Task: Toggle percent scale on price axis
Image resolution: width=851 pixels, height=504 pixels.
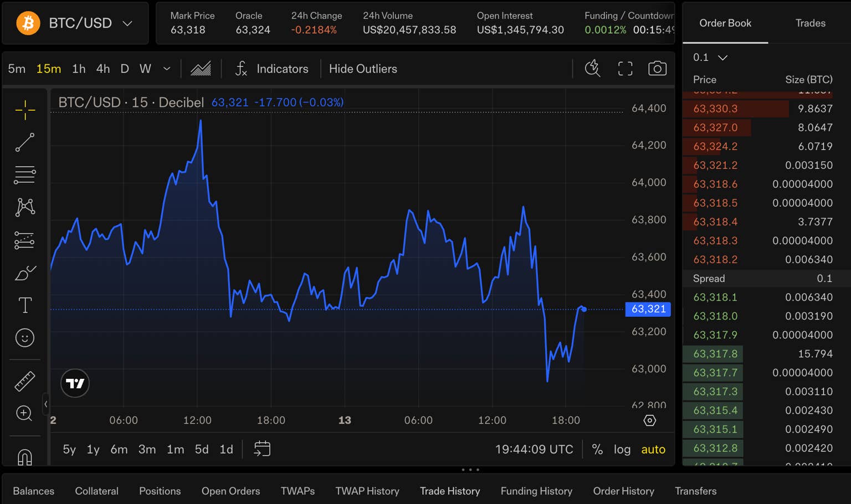Action: [x=597, y=449]
